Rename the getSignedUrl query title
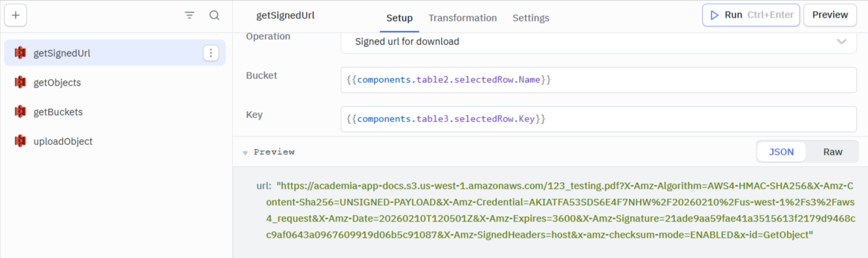The width and height of the screenshot is (868, 258). 285,15
